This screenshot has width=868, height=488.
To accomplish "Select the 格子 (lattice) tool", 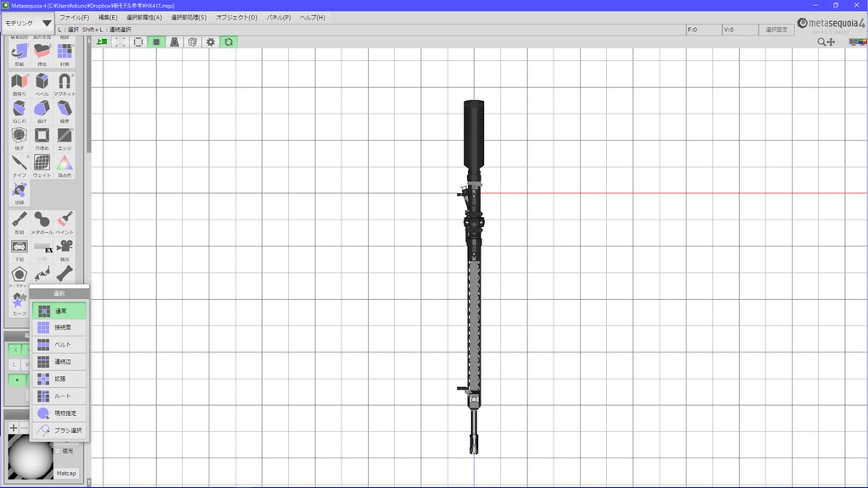I will (19, 138).
